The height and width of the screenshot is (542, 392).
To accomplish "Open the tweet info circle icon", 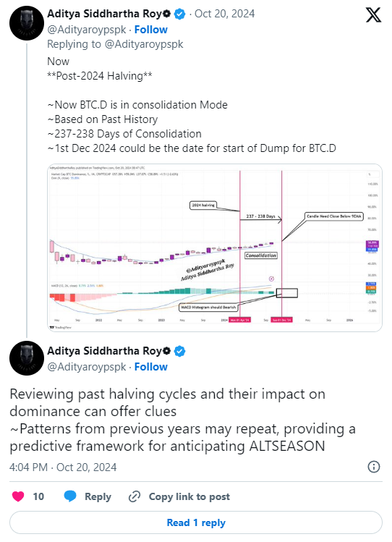I will [x=374, y=467].
